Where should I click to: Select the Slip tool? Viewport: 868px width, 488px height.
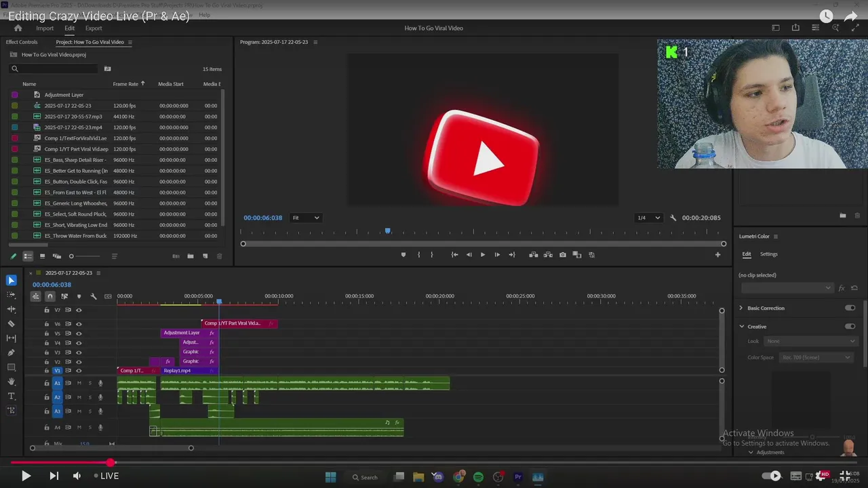[11, 338]
